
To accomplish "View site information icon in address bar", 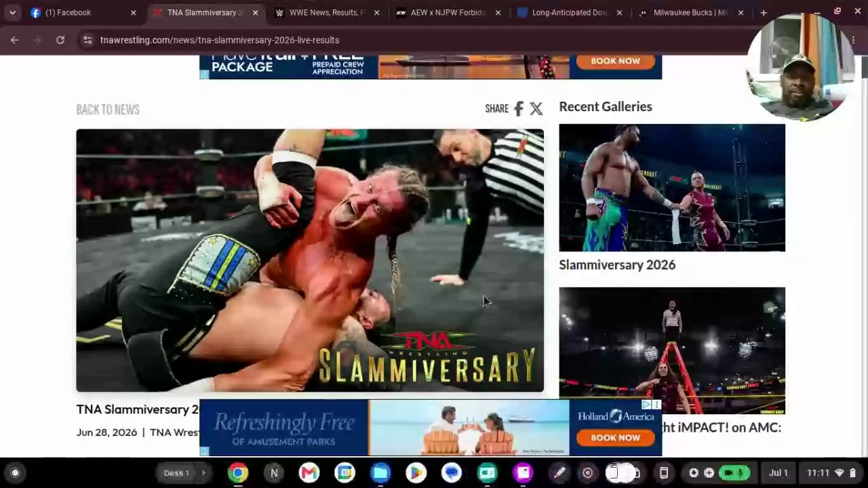I will pyautogui.click(x=87, y=40).
